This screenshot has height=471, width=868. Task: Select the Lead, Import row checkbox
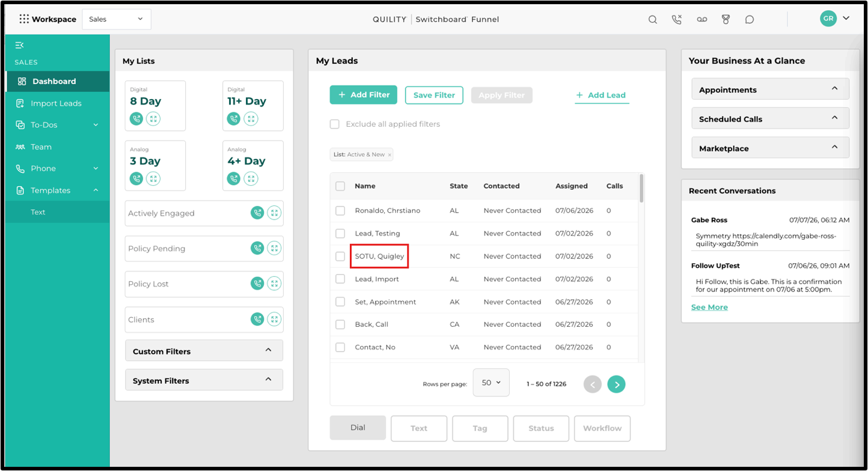340,279
